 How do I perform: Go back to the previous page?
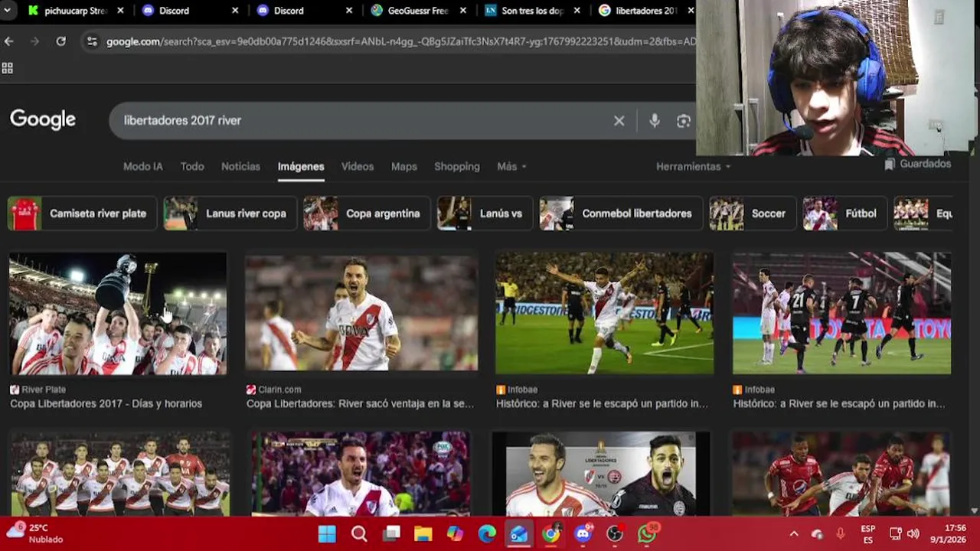coord(9,41)
